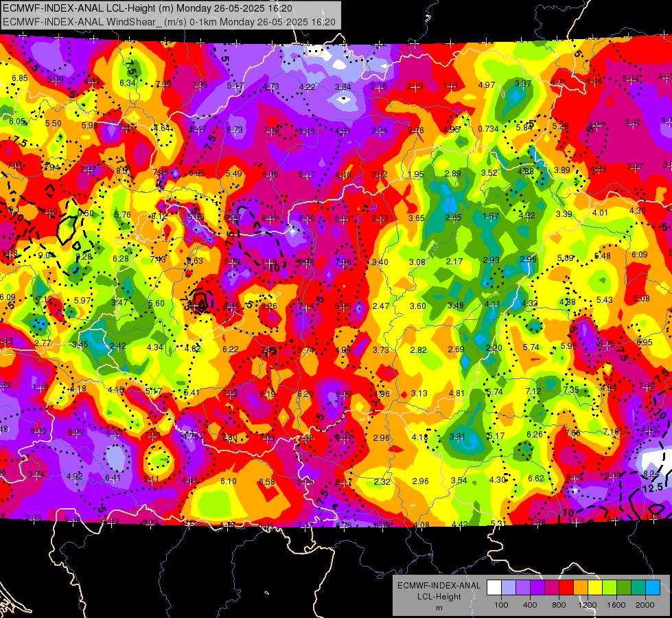672x618 pixels.
Task: Select the legend value label 1600
Action: [616, 605]
